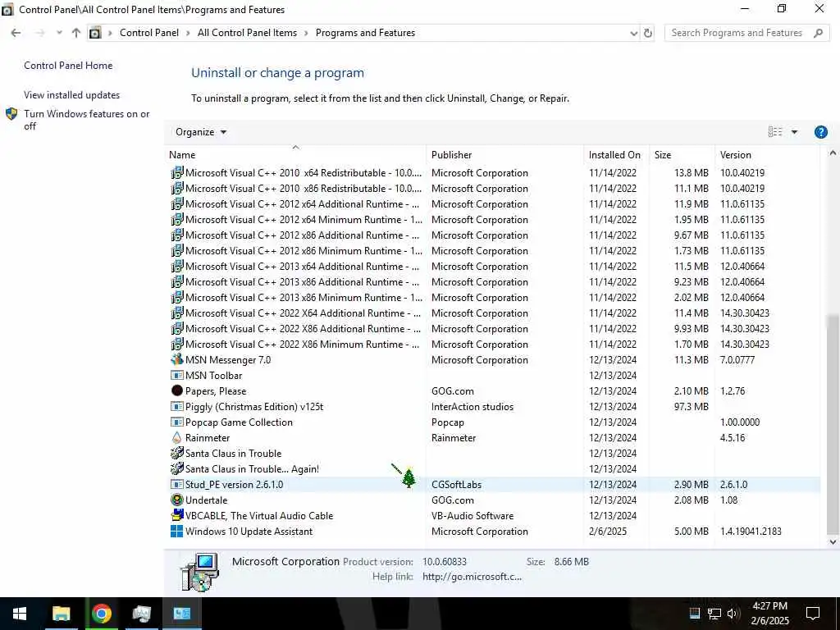Launch Google Chrome from the taskbar
Screen dimensions: 840x630
point(101,614)
